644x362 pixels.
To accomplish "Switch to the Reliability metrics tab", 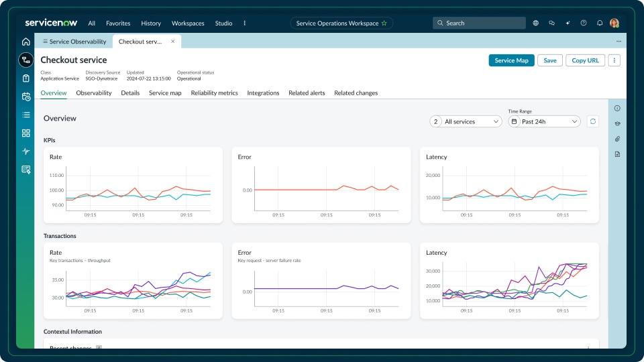I will point(214,93).
